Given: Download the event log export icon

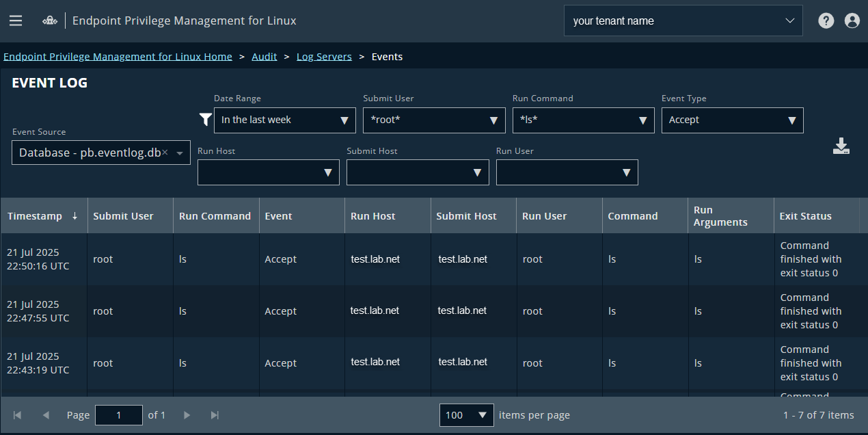Looking at the screenshot, I should click(x=841, y=146).
